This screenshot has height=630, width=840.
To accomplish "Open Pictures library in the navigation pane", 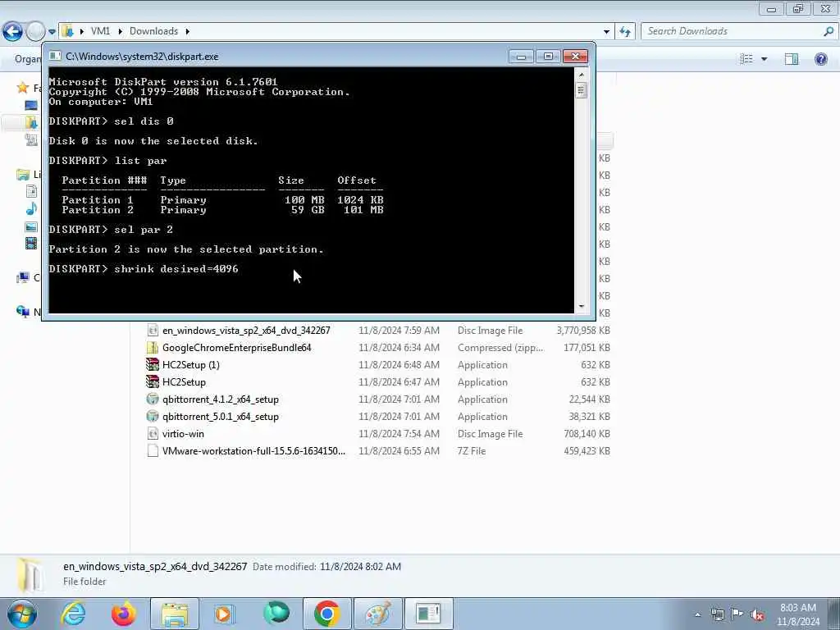I will [x=32, y=226].
